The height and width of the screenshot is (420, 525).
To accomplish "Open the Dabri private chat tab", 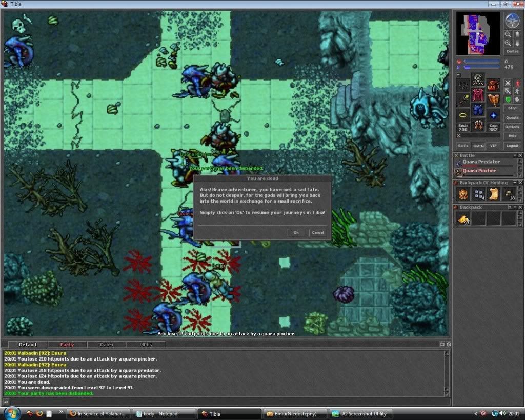I will [x=107, y=344].
